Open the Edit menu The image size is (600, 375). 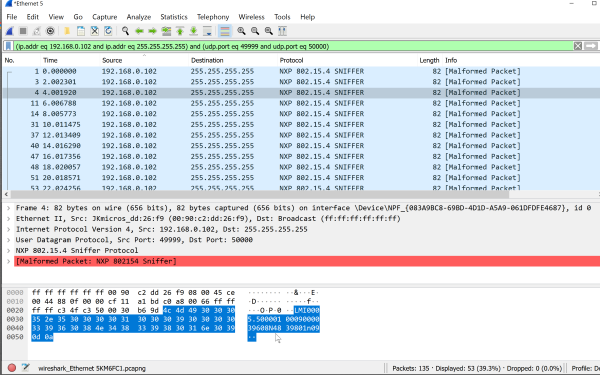pyautogui.click(x=33, y=17)
